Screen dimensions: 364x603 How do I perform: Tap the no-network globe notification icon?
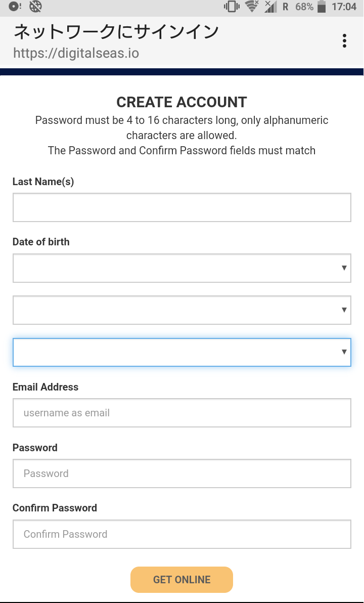35,6
